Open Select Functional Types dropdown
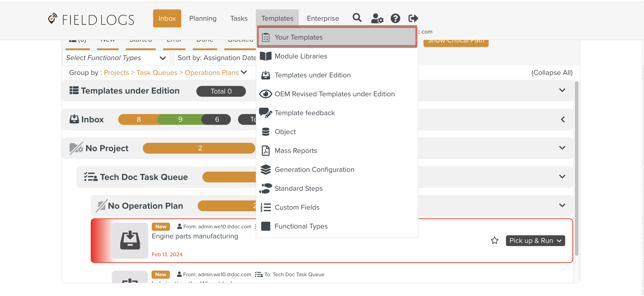Viewport: 644px width, 296px height. (116, 58)
